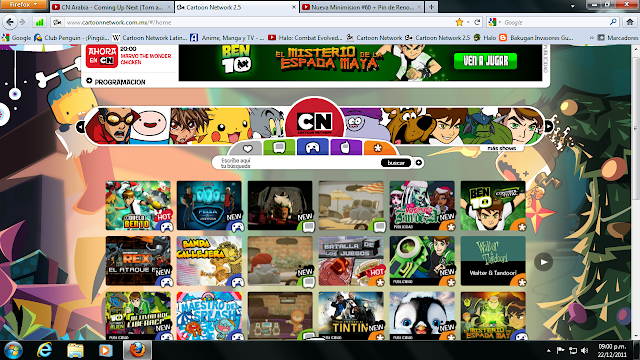Open Bakugan Invasores bookmark
This screenshot has width=640, height=360.
pos(536,38)
